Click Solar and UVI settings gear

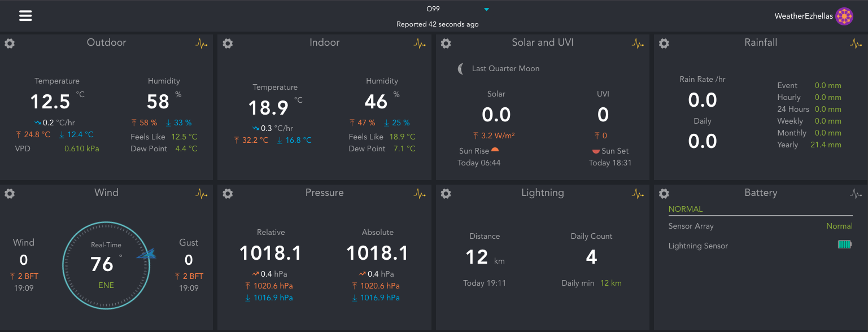click(x=446, y=43)
